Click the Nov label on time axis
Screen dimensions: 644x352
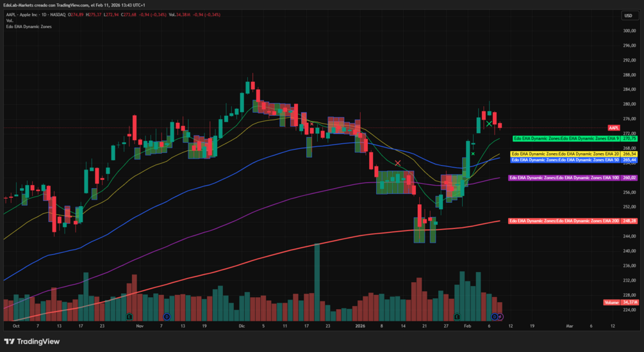[x=140, y=326]
